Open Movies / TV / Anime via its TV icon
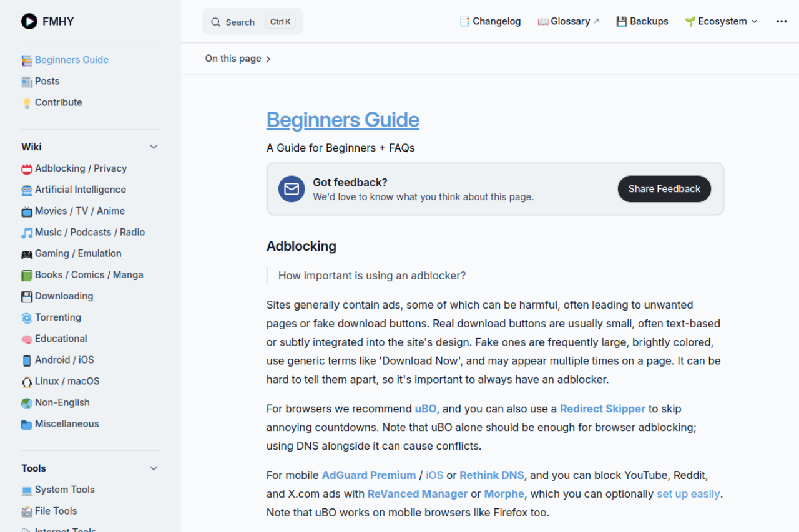 click(27, 211)
